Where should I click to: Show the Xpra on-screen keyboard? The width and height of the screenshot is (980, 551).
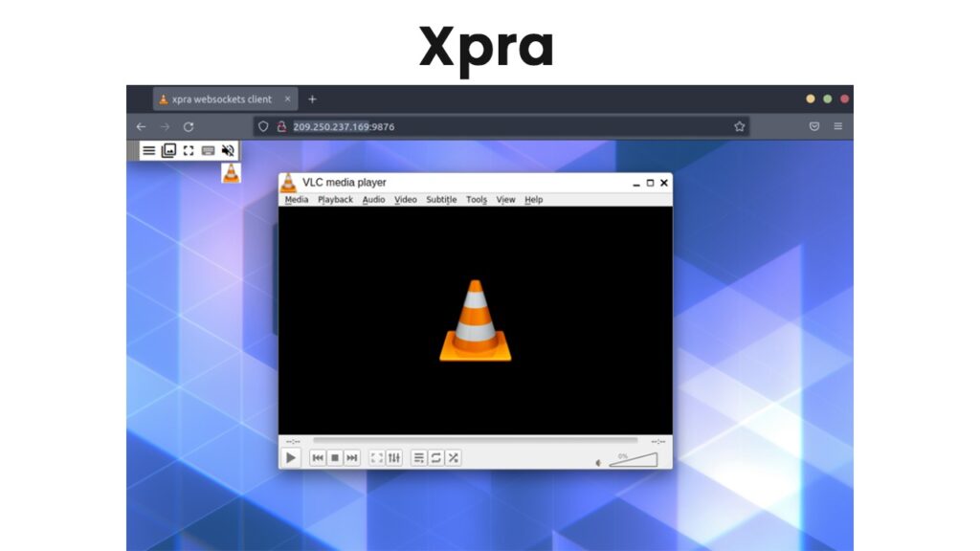[x=208, y=150]
